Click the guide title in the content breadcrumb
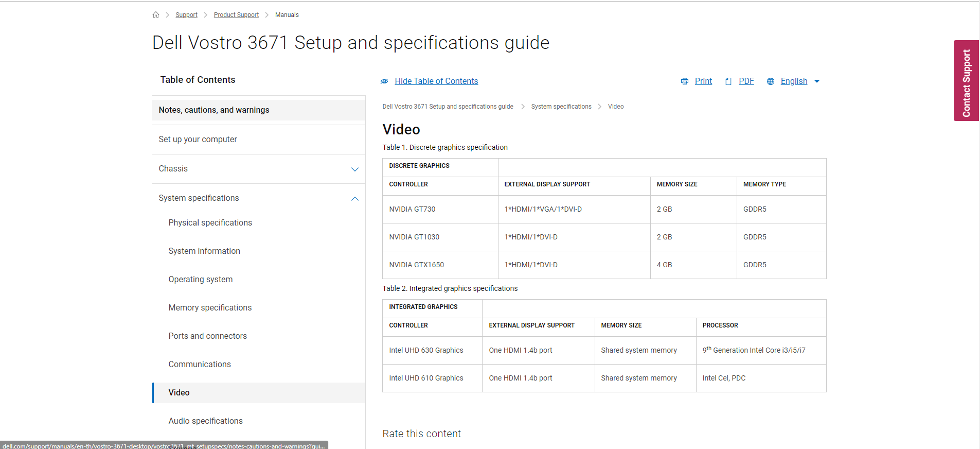Viewport: 980px width, 449px height. (448, 107)
